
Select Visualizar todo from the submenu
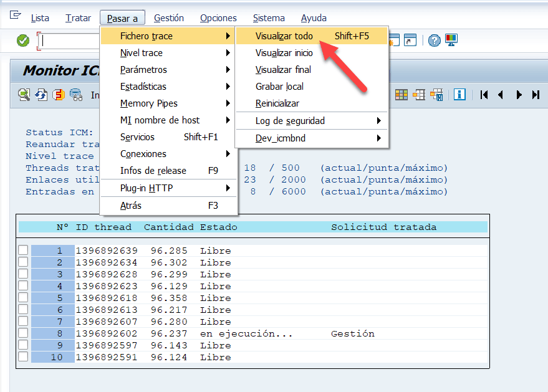[x=284, y=36]
